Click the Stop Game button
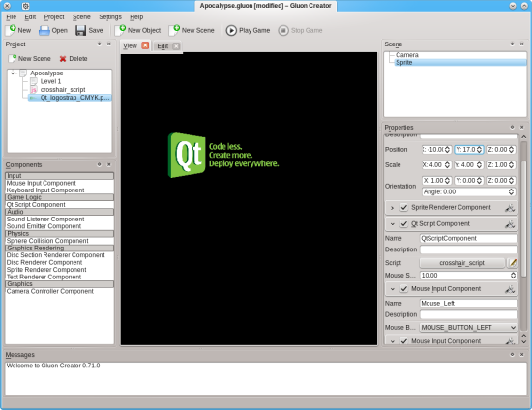 300,30
